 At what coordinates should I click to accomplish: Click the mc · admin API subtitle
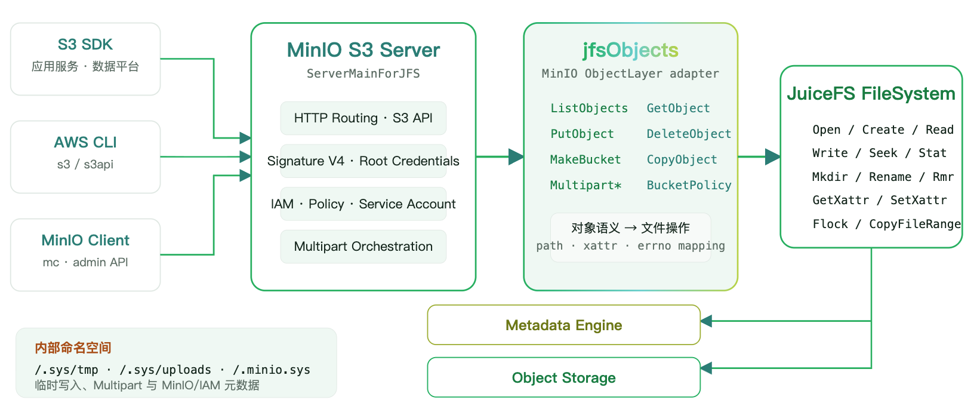(85, 262)
